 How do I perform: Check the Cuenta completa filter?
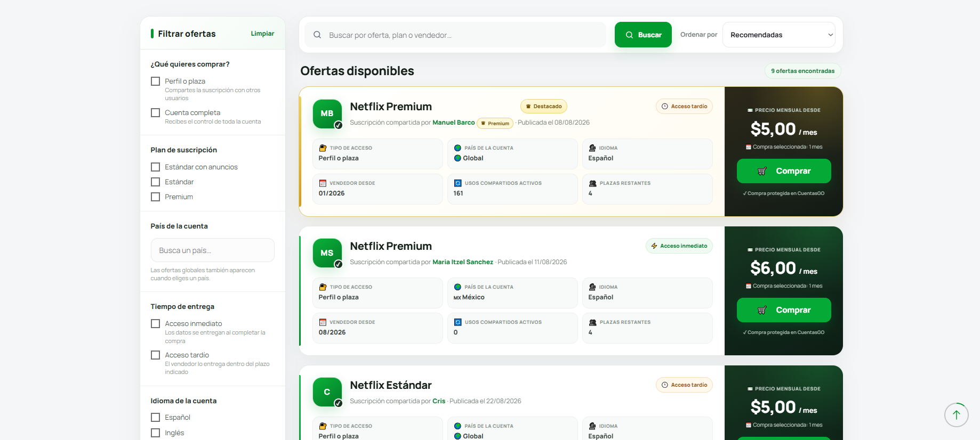(156, 113)
